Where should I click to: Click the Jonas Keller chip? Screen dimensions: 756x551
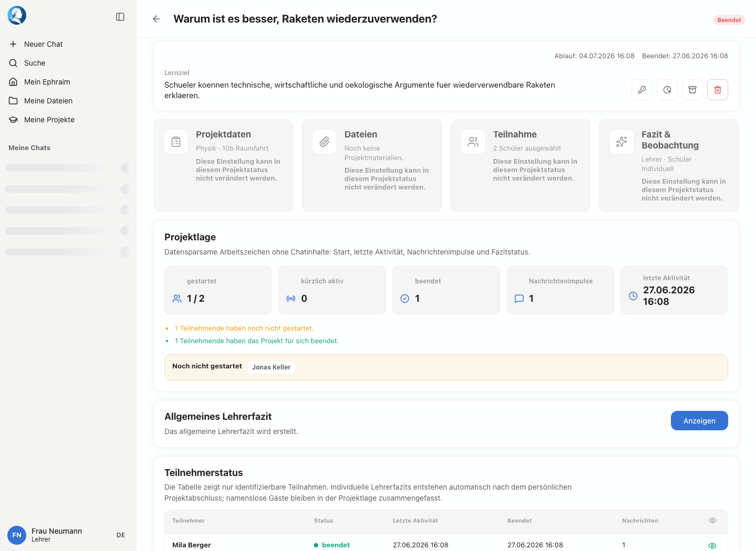click(x=271, y=367)
